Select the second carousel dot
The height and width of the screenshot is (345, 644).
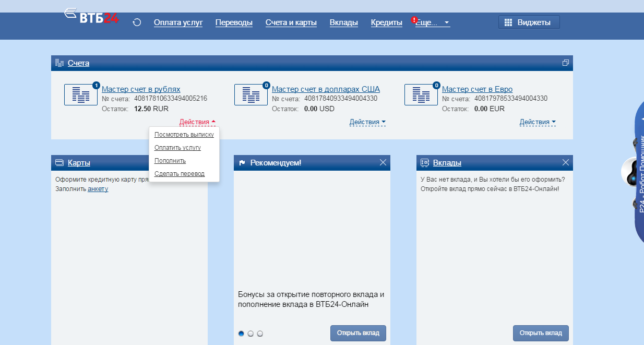click(x=251, y=334)
